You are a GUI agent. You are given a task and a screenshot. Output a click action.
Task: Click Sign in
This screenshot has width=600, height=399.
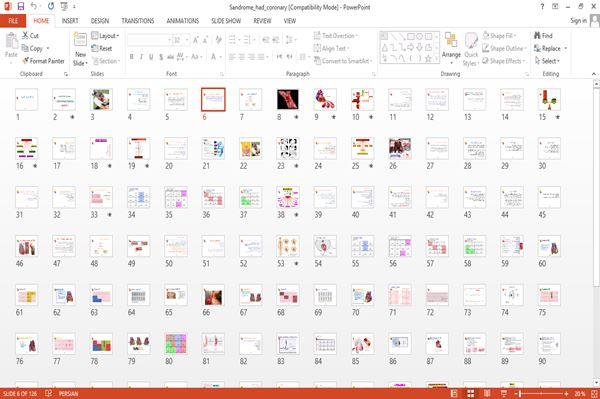point(578,21)
